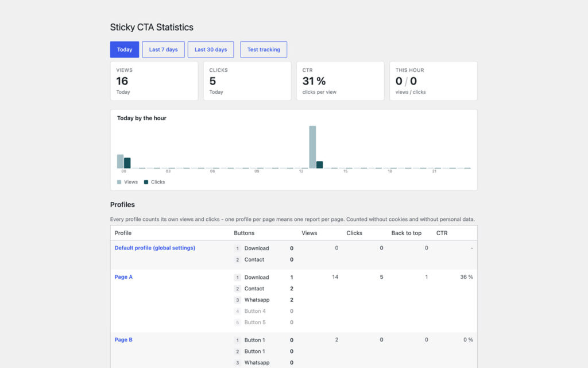Image resolution: width=588 pixels, height=368 pixels.
Task: Click the Profiles section heading
Action: (122, 205)
